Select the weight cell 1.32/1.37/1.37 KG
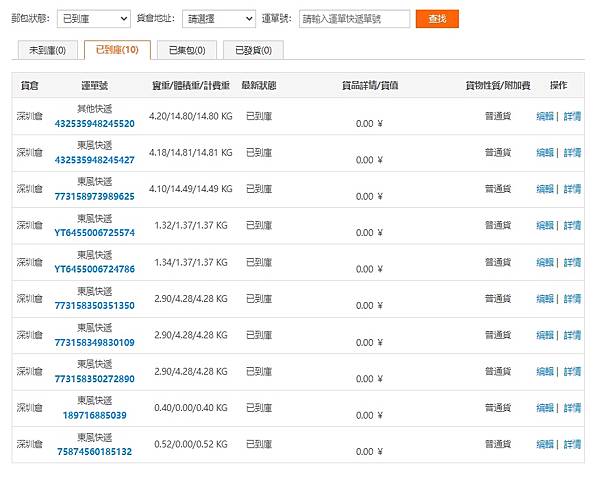The width and height of the screenshot is (600, 479). click(x=191, y=225)
